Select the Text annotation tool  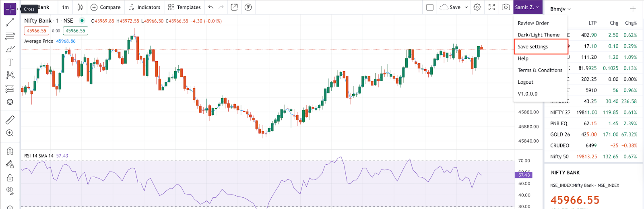(10, 62)
